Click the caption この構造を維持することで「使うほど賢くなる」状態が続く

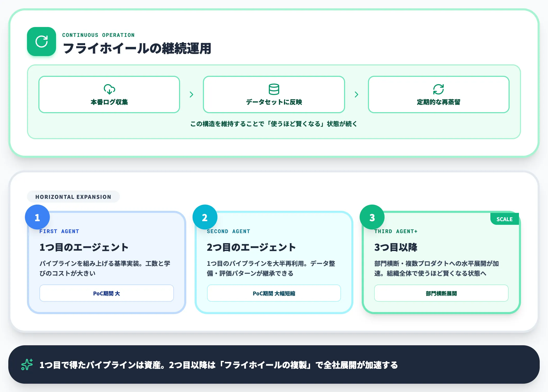[274, 124]
